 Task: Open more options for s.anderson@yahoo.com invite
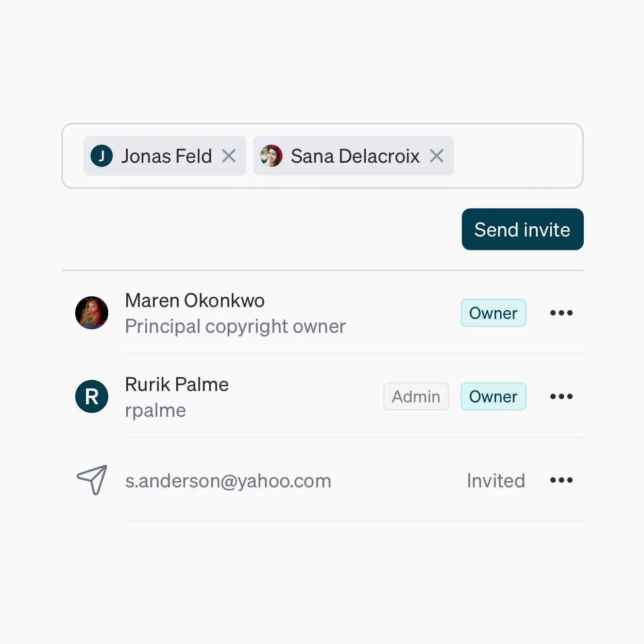click(561, 480)
